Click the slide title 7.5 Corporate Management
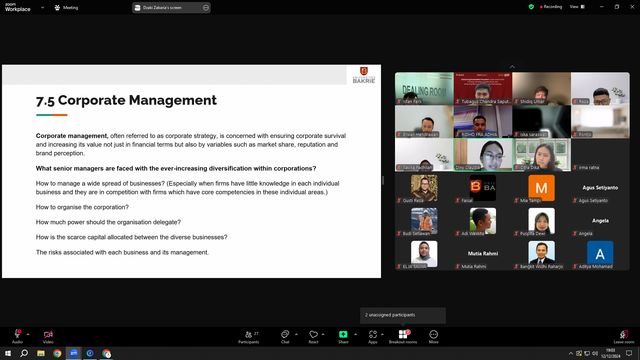640x360 pixels. [x=127, y=100]
